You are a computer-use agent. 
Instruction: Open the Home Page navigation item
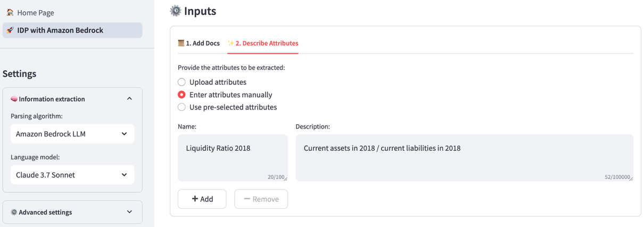[x=35, y=12]
